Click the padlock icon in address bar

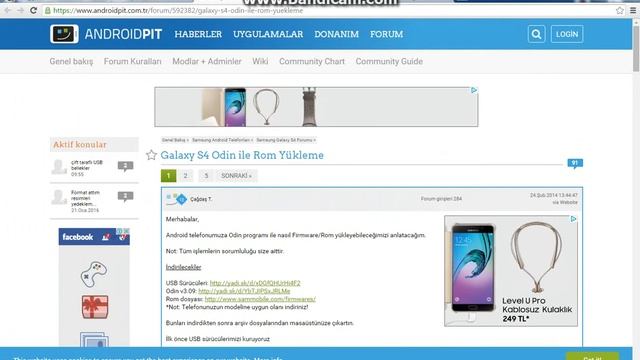pos(48,11)
